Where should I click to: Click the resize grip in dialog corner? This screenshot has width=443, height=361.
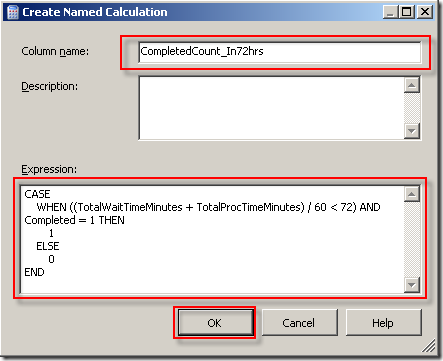[429, 346]
